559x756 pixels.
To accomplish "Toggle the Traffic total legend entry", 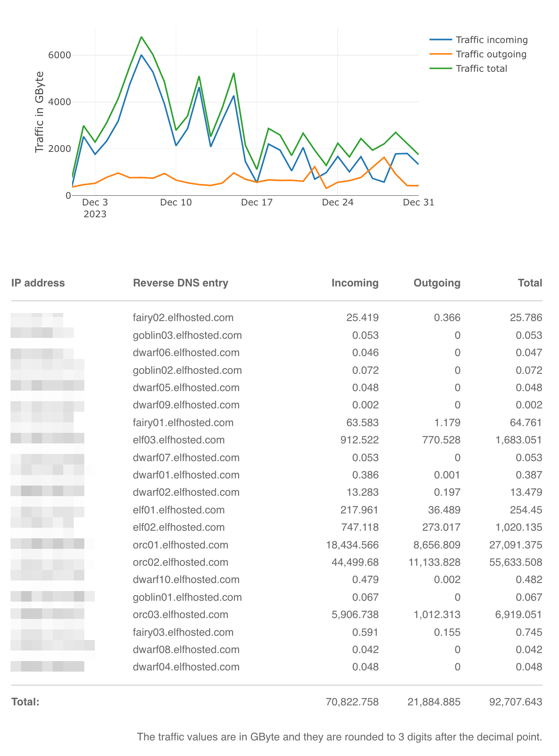I will click(468, 68).
